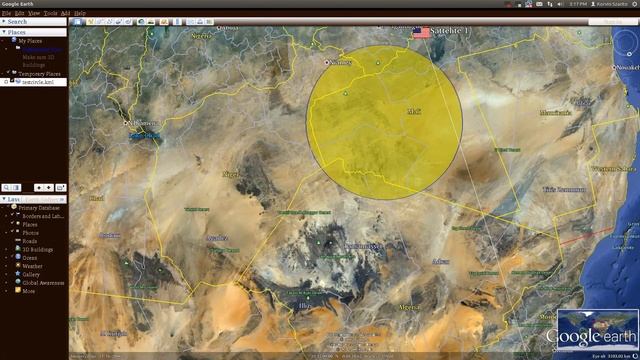The image size is (640, 360).
Task: Click the Print toolbar icon
Action: 200,22
